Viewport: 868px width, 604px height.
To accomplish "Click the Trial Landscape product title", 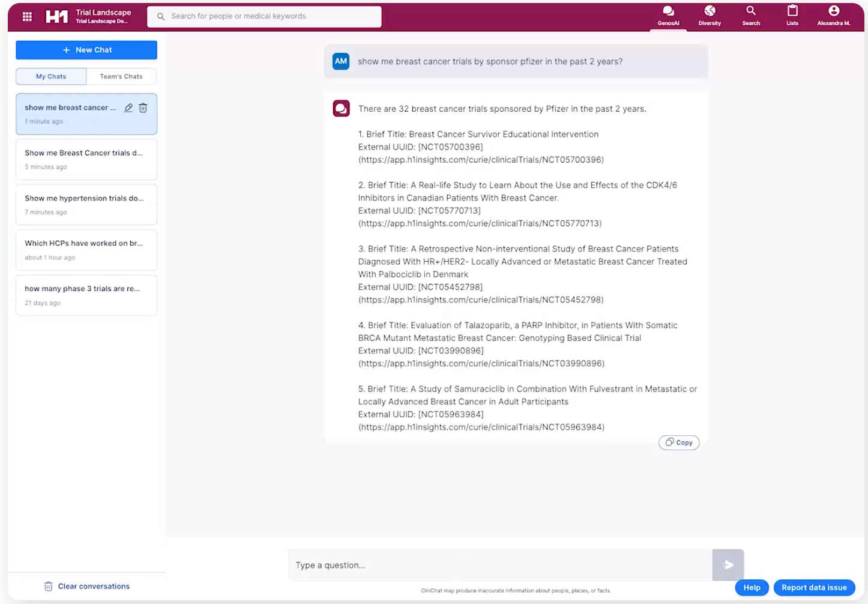I will click(103, 13).
